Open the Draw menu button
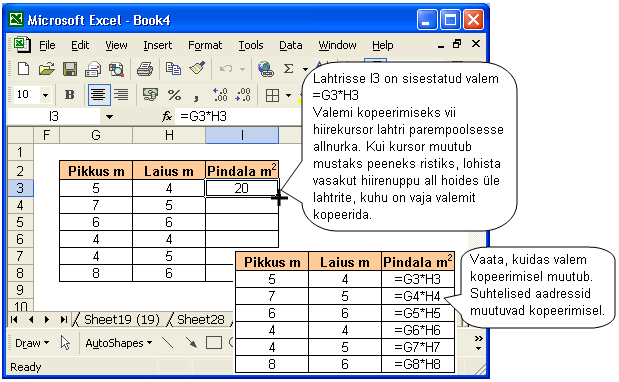 (32, 343)
